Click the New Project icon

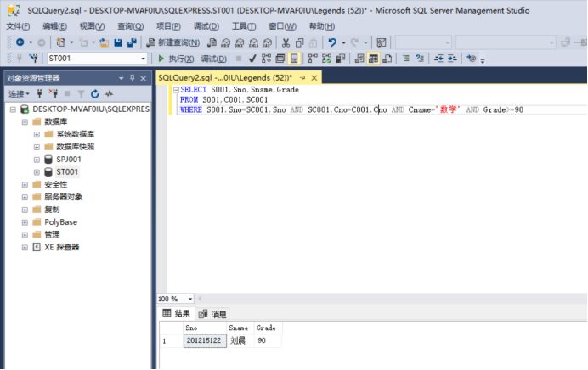point(60,42)
